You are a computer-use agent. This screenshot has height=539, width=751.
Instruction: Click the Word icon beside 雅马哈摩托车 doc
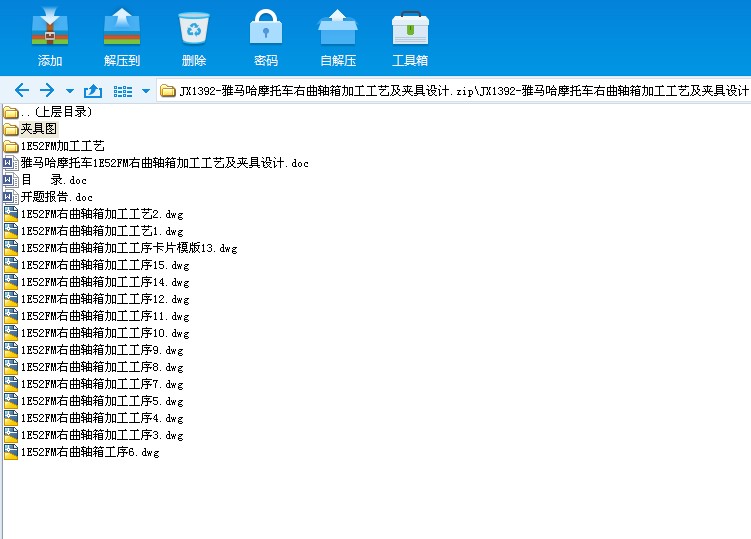tap(11, 163)
